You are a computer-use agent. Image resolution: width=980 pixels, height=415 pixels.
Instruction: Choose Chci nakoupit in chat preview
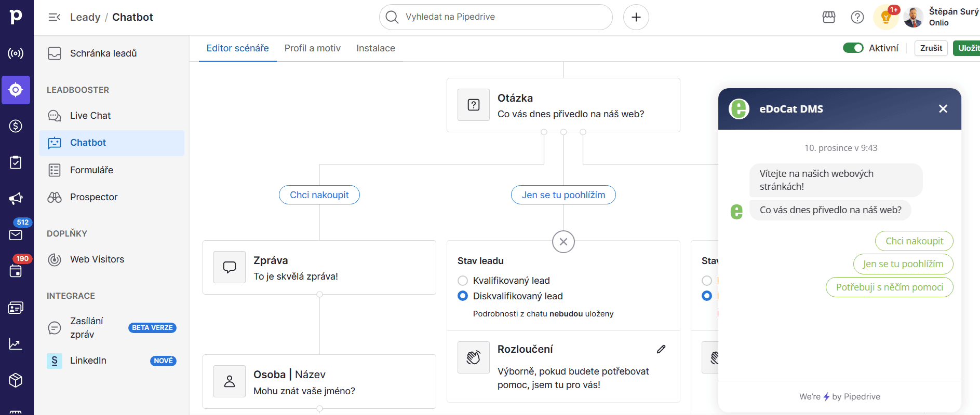914,241
